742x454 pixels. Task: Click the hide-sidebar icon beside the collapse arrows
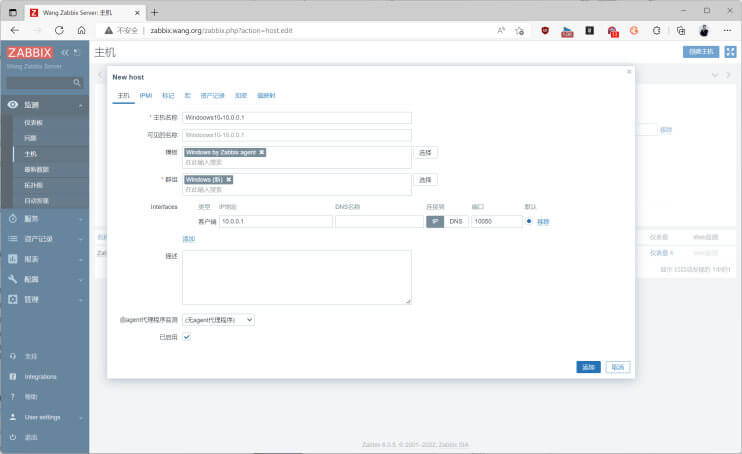(x=77, y=53)
